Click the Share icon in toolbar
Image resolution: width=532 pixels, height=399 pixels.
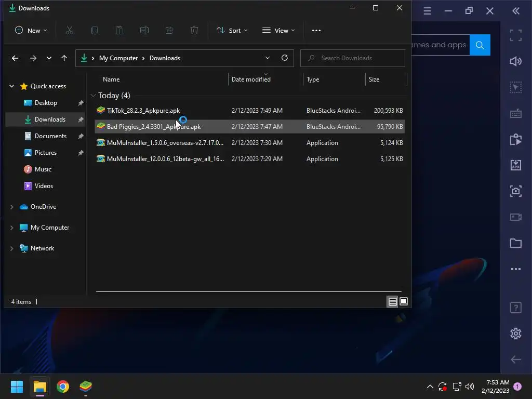coord(169,31)
